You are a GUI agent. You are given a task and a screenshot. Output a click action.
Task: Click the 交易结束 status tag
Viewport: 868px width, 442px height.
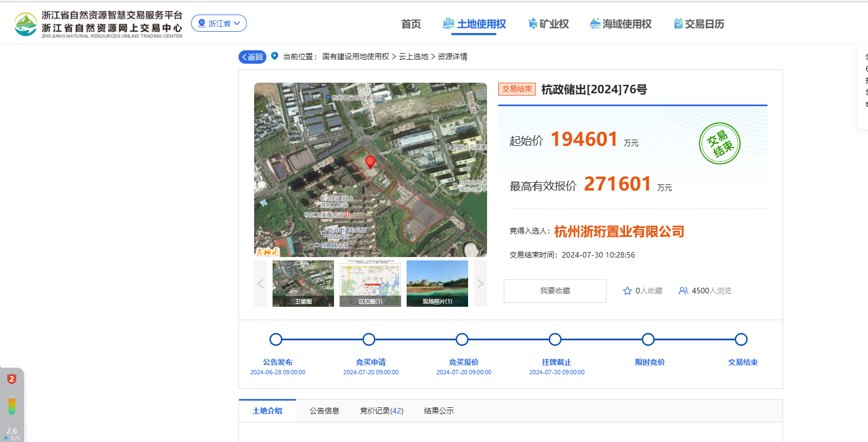(x=517, y=89)
